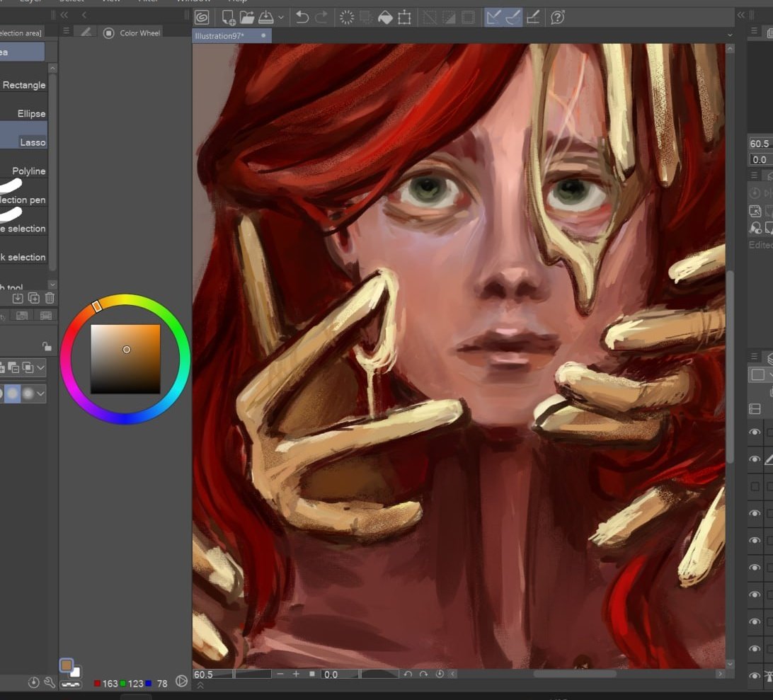Viewport: 773px width, 700px height.
Task: Click the Save icon in toolbar
Action: (x=266, y=18)
